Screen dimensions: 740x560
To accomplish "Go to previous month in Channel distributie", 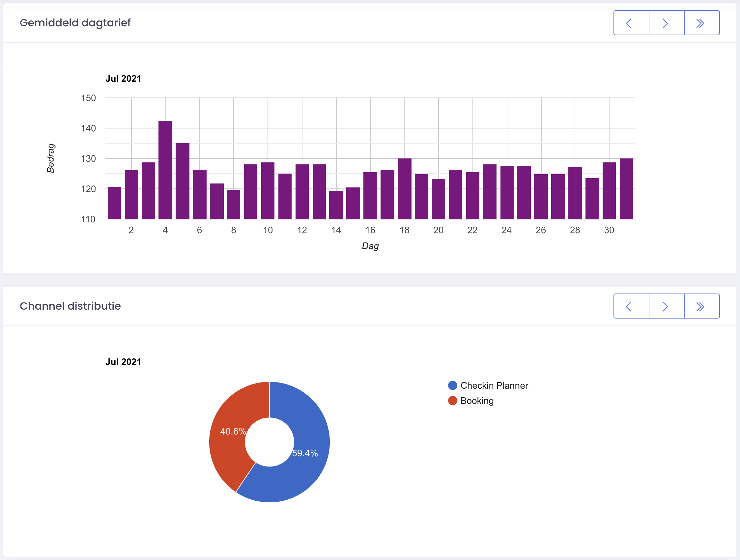I will [x=631, y=306].
